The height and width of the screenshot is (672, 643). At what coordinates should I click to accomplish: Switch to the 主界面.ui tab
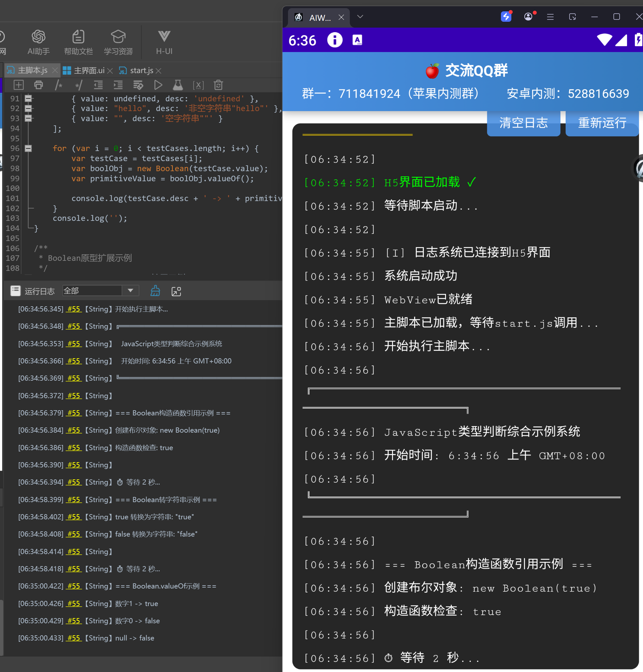[88, 70]
